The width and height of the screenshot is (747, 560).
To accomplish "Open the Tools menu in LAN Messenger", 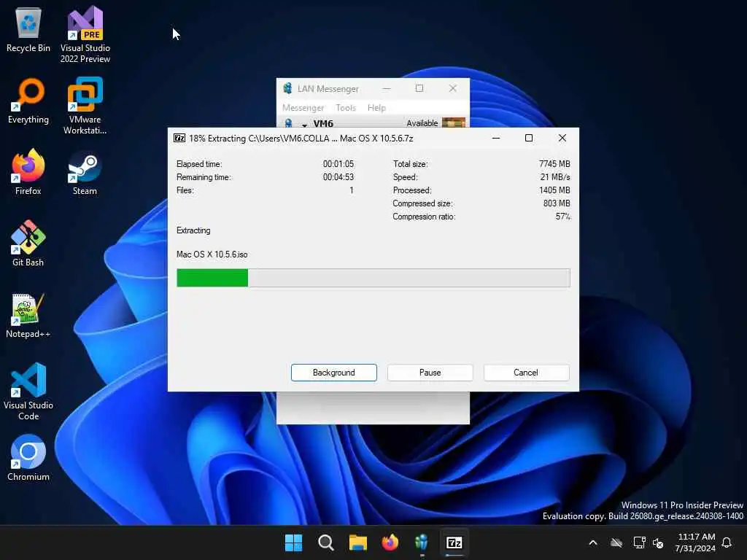I will 346,108.
